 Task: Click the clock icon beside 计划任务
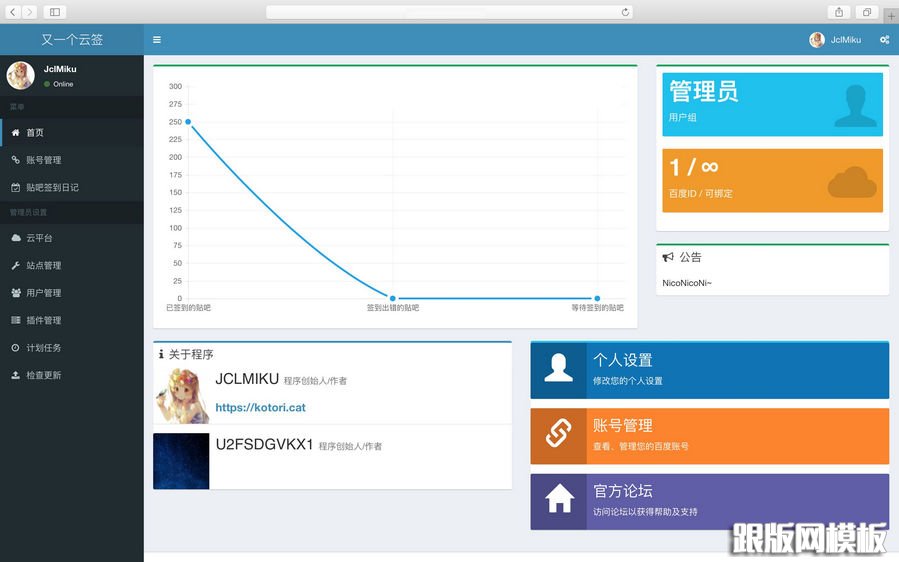tap(15, 348)
